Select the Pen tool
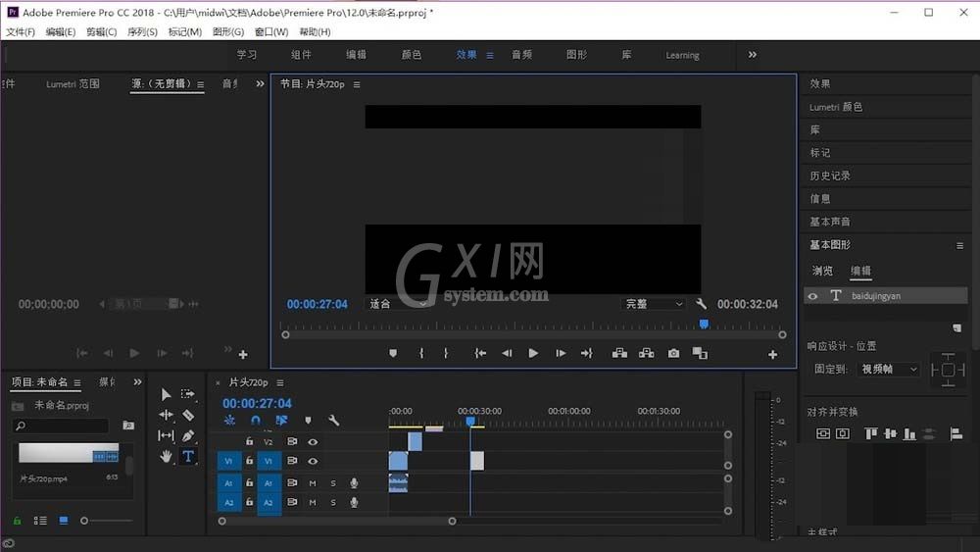 pos(187,435)
